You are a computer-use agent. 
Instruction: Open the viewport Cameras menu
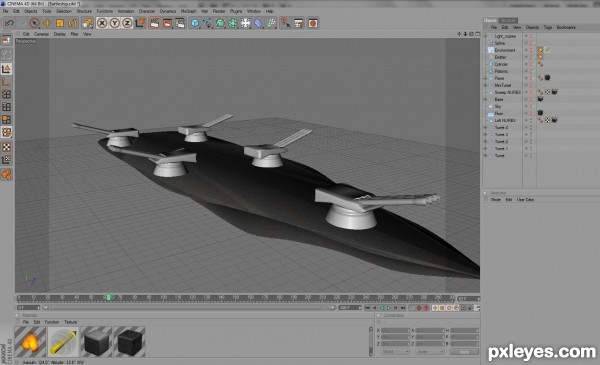[x=41, y=34]
